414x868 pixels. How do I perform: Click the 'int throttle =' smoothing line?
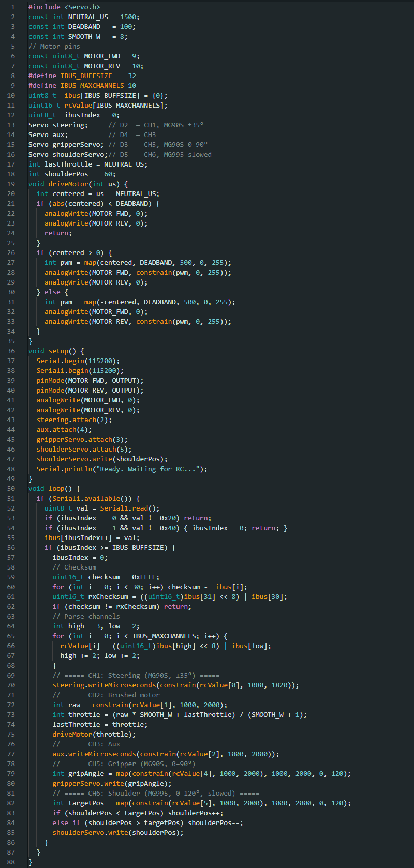click(x=180, y=715)
